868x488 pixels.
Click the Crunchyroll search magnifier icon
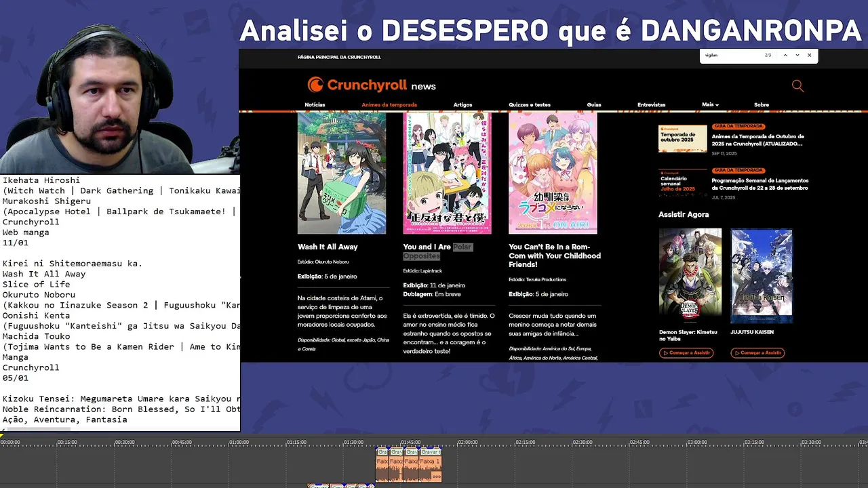(x=797, y=85)
